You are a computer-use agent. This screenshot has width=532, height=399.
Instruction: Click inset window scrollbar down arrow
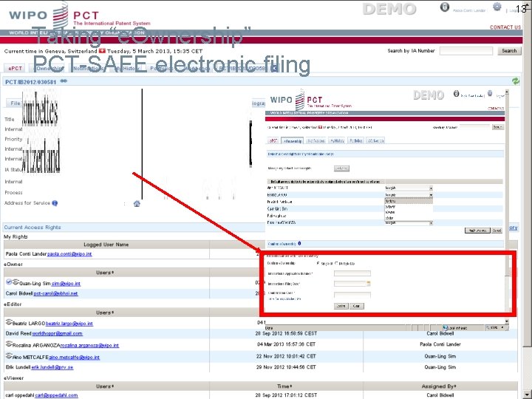pyautogui.click(x=507, y=321)
